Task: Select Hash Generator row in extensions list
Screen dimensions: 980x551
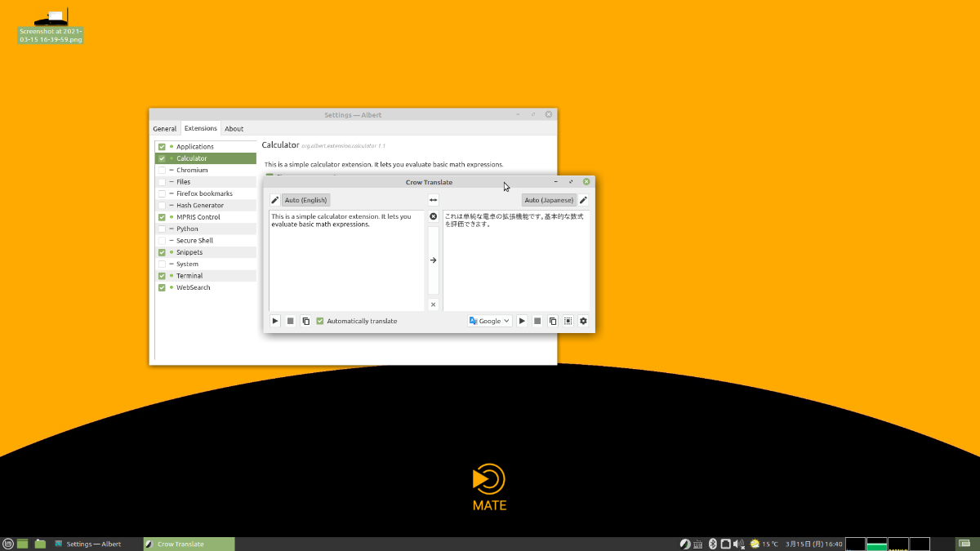Action: coord(206,205)
